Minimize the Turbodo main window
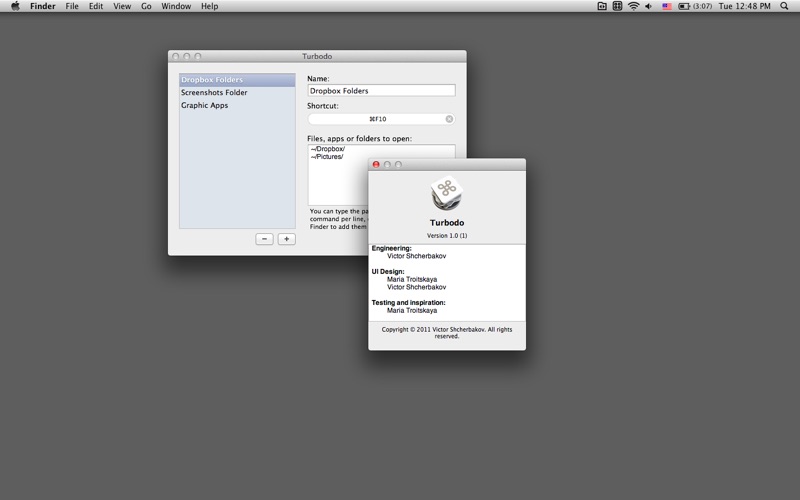This screenshot has width=800, height=500. click(187, 56)
